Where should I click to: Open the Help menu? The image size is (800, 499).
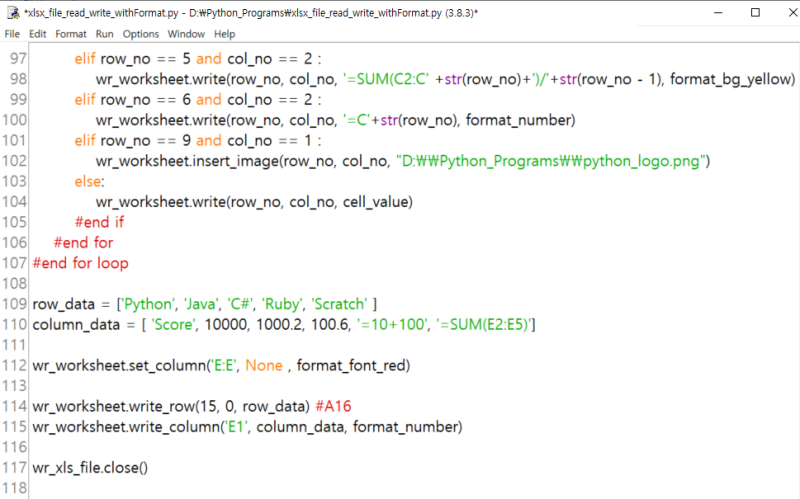tap(224, 34)
